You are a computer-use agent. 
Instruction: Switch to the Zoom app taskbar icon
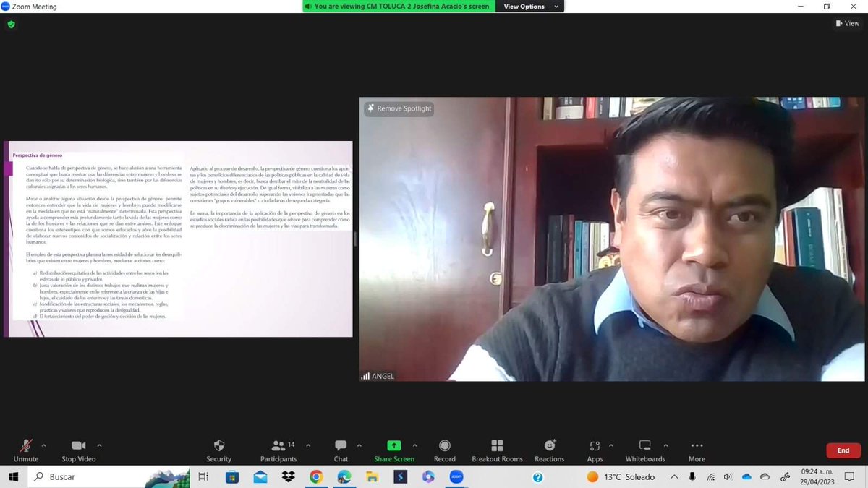[456, 477]
